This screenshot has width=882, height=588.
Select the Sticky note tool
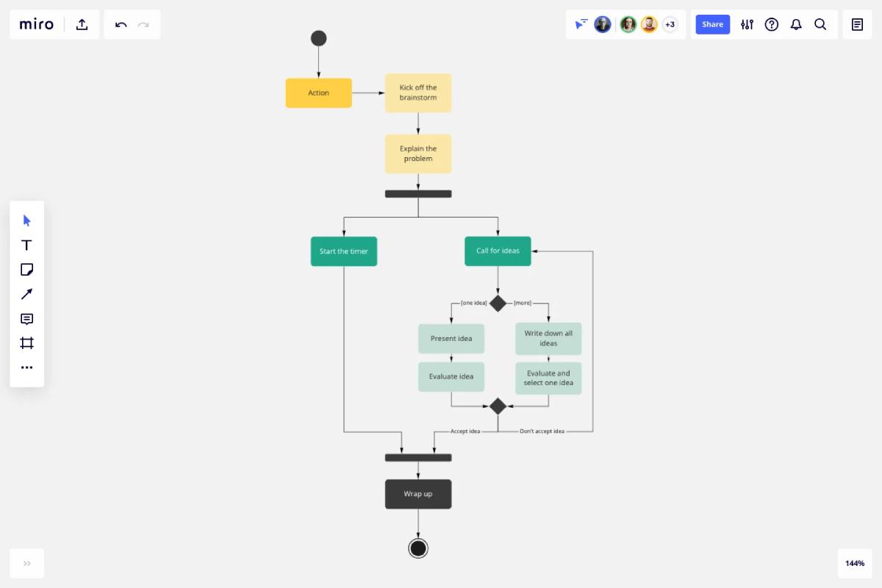tap(27, 270)
